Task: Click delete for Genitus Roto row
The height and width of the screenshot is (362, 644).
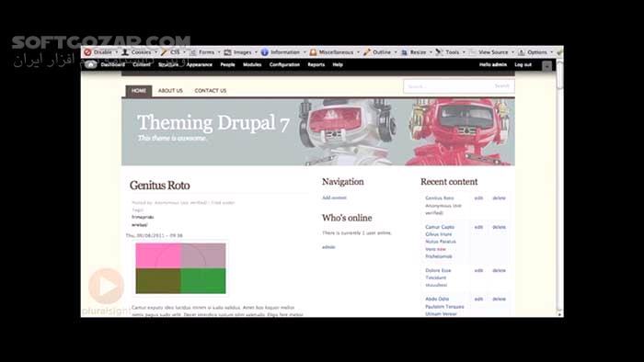Action: [499, 198]
